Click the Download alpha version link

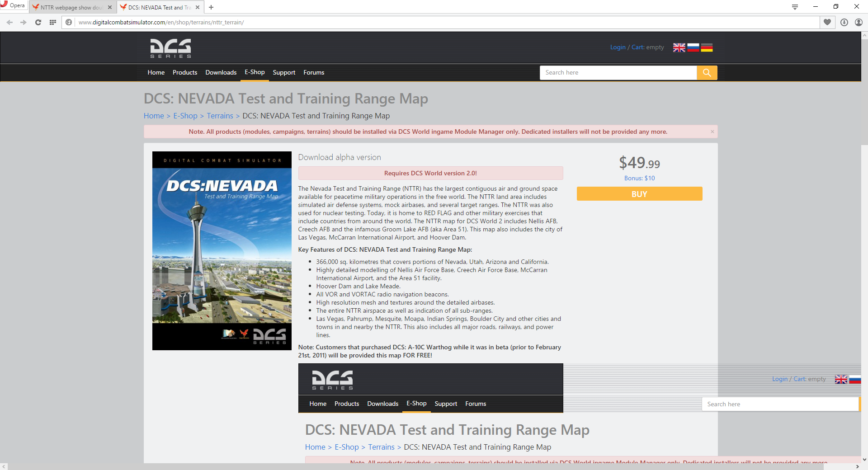tap(340, 157)
